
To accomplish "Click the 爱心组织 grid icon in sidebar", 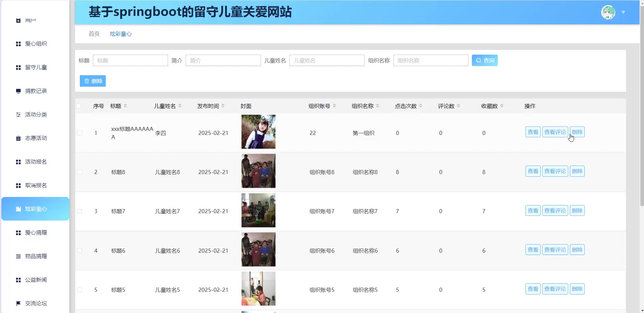I will 18,44.
